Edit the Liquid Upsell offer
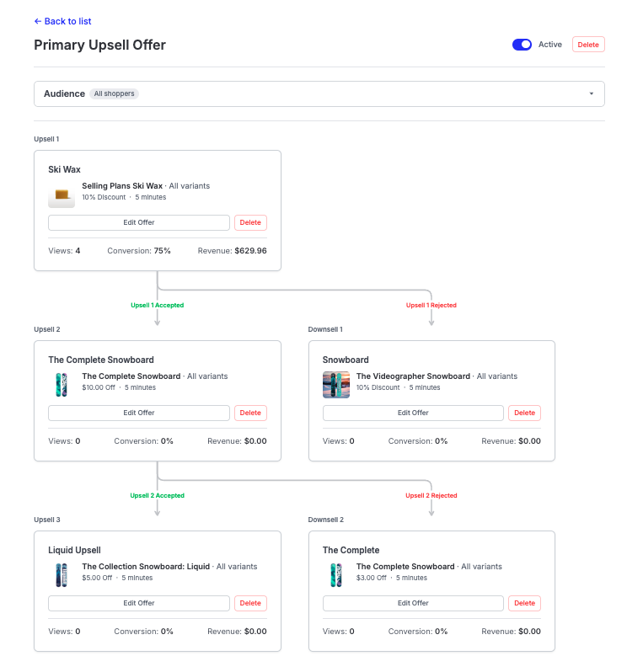Viewport: 627px width, 672px height. tap(139, 603)
